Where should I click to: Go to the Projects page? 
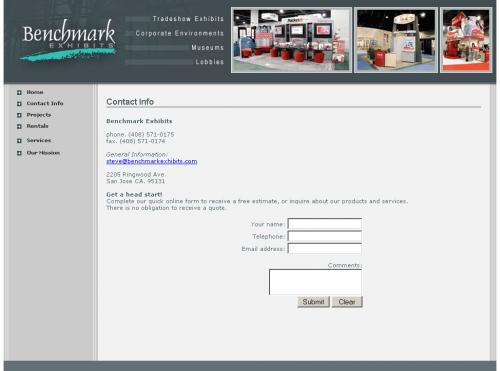(39, 115)
